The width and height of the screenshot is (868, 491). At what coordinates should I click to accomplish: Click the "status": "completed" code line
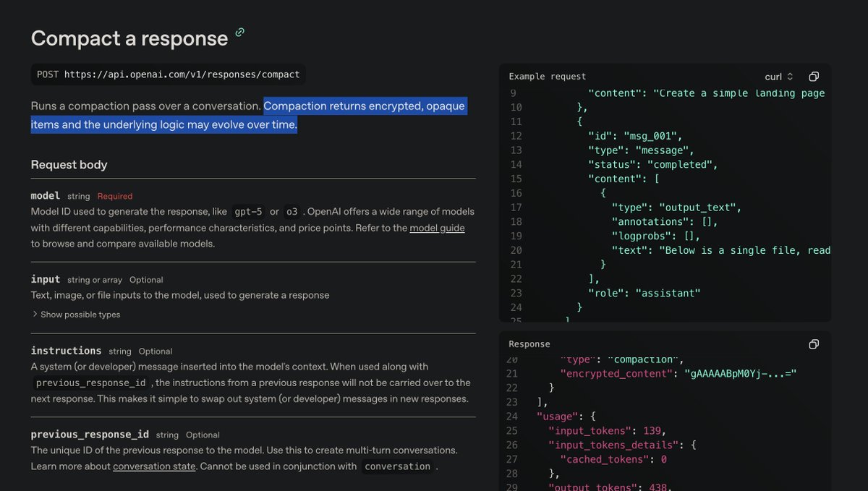tap(653, 165)
